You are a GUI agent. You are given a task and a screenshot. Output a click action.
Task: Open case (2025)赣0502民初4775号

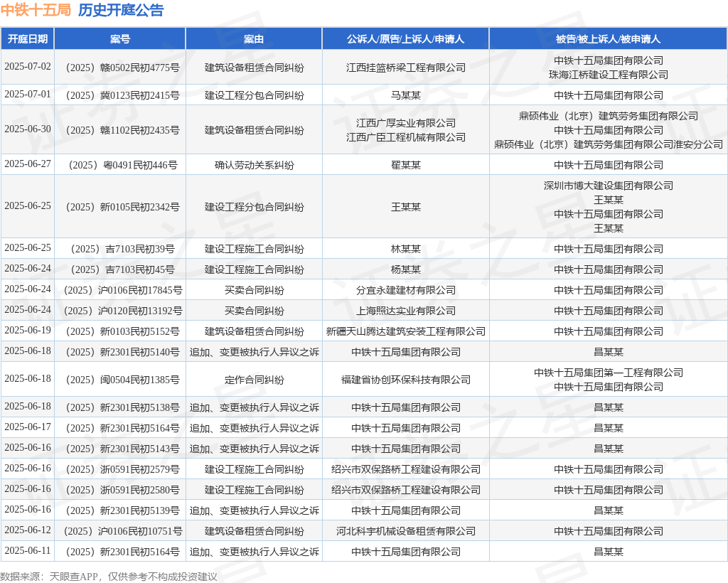click(120, 68)
